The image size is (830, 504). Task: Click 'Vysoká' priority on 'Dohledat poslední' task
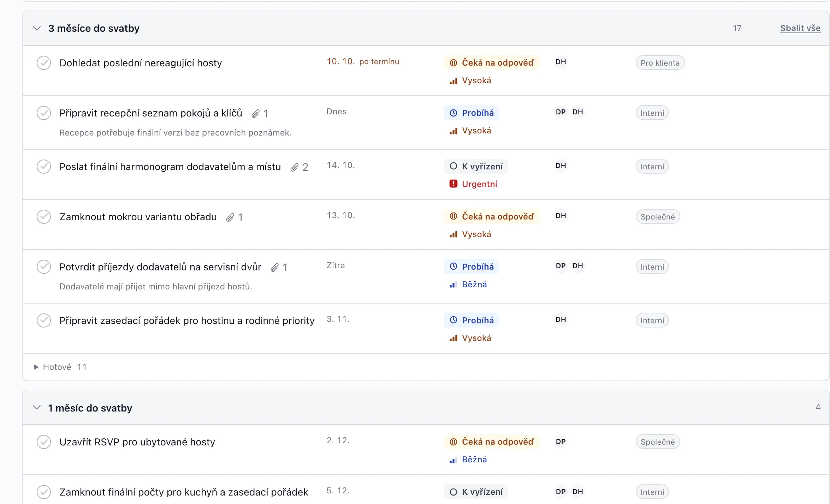point(470,80)
